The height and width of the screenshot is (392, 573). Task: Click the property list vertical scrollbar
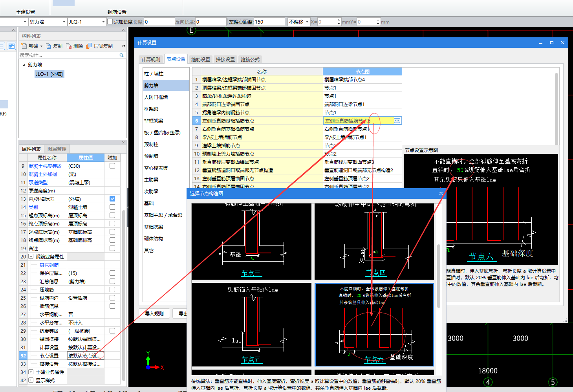pos(124,295)
